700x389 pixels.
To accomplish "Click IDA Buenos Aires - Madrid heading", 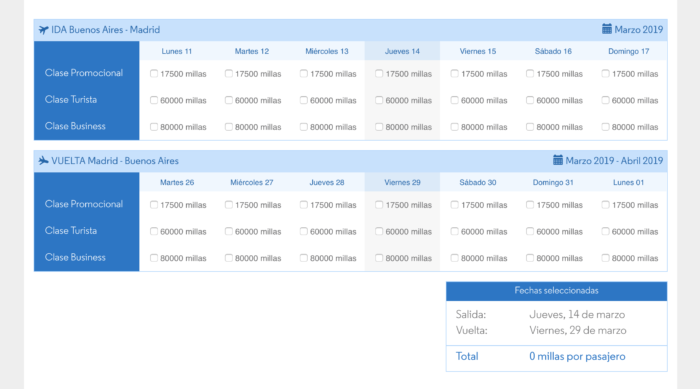I will point(105,30).
